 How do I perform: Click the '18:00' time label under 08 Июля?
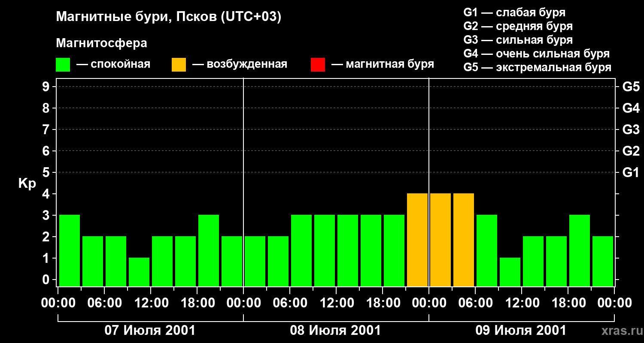coord(383,303)
